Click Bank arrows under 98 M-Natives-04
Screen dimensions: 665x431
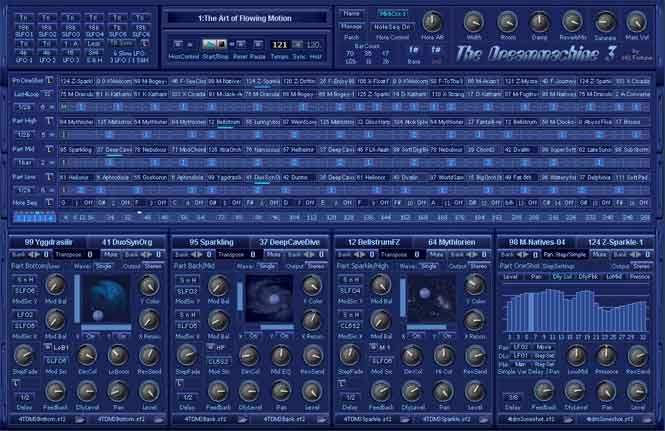click(522, 255)
